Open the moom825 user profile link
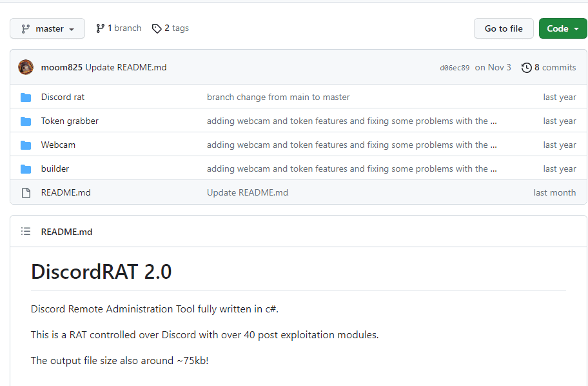Screen dimensions: 588x386 (62, 67)
